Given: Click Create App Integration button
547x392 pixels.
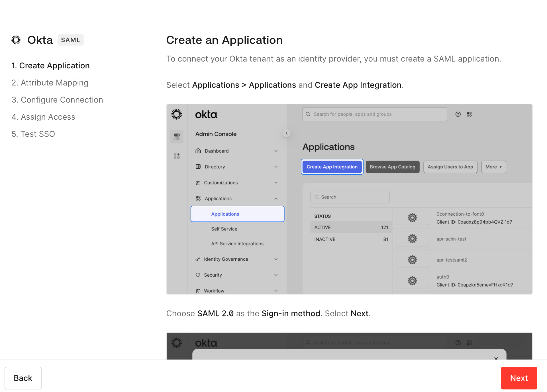Looking at the screenshot, I should (x=332, y=167).
